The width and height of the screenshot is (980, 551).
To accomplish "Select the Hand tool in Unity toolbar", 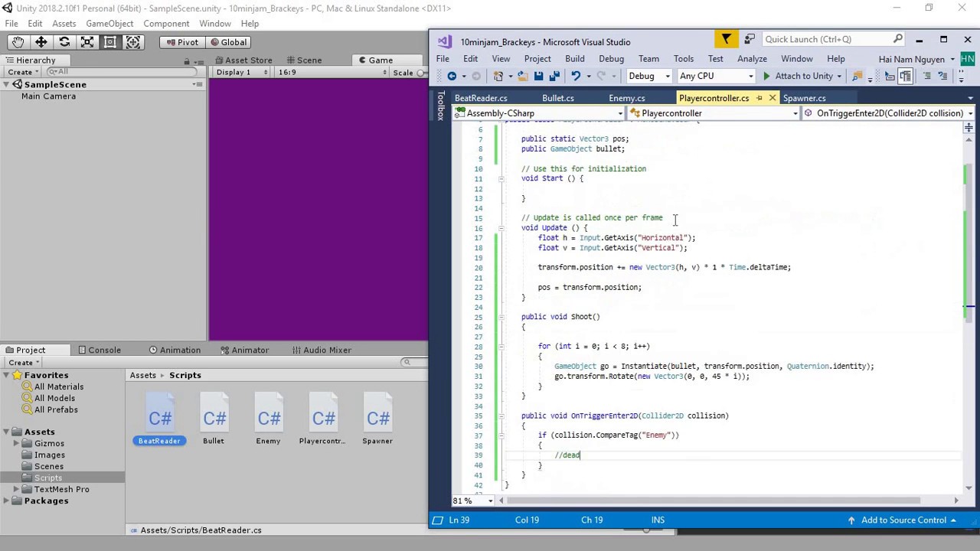I will (18, 42).
